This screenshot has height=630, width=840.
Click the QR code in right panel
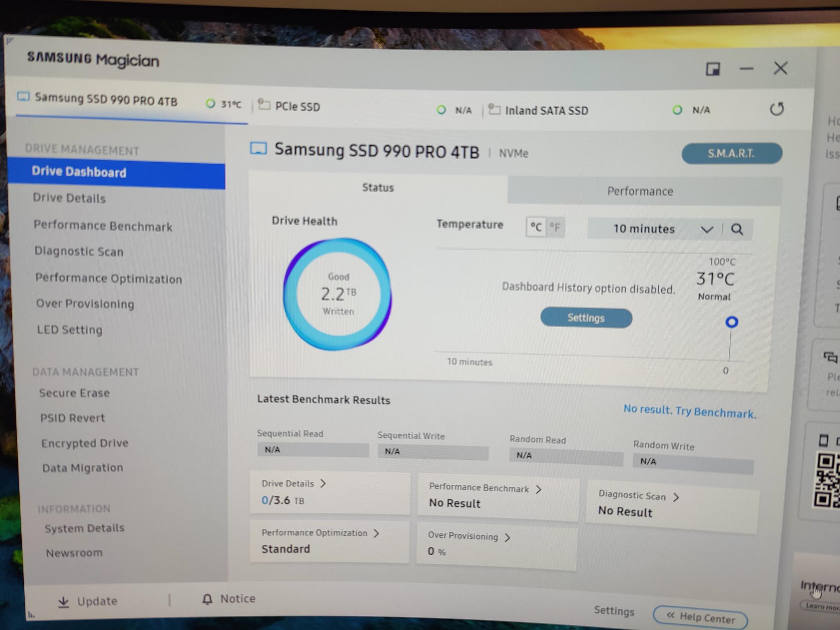pyautogui.click(x=827, y=479)
